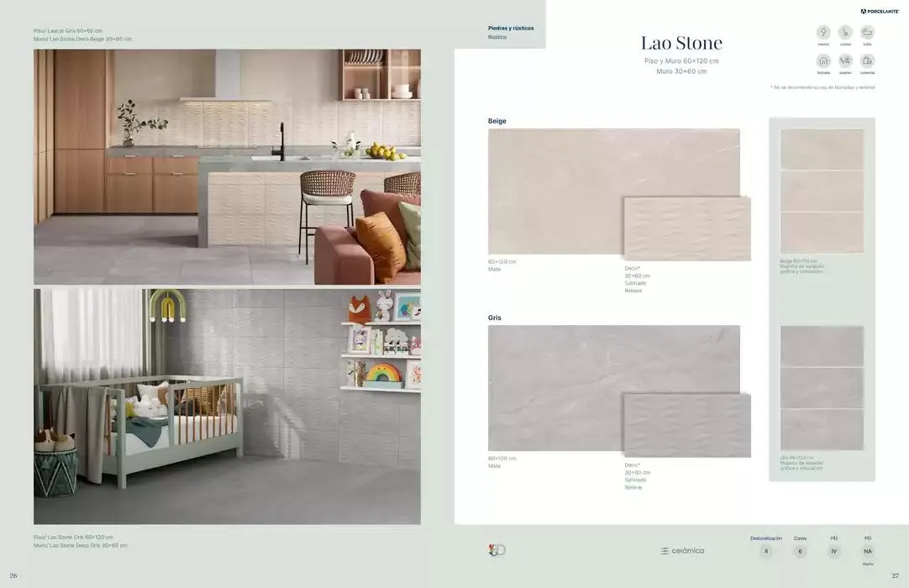Open the nursery room scene photo
Viewport: 909px width, 588px height.
point(227,407)
